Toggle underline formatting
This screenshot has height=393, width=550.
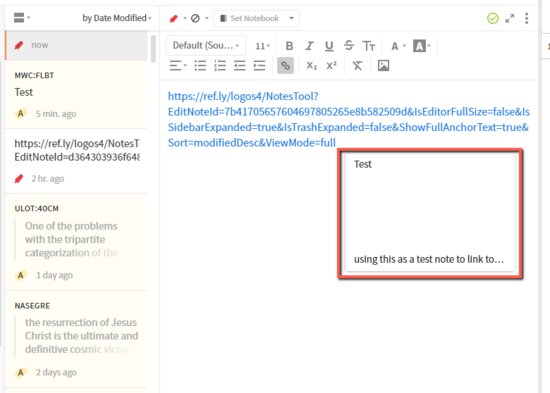329,46
